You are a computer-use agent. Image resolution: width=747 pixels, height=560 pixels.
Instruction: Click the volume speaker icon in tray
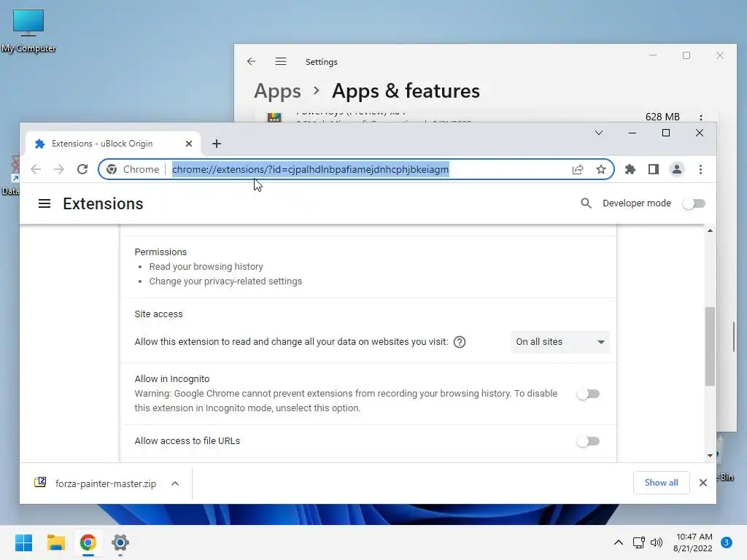tap(657, 542)
